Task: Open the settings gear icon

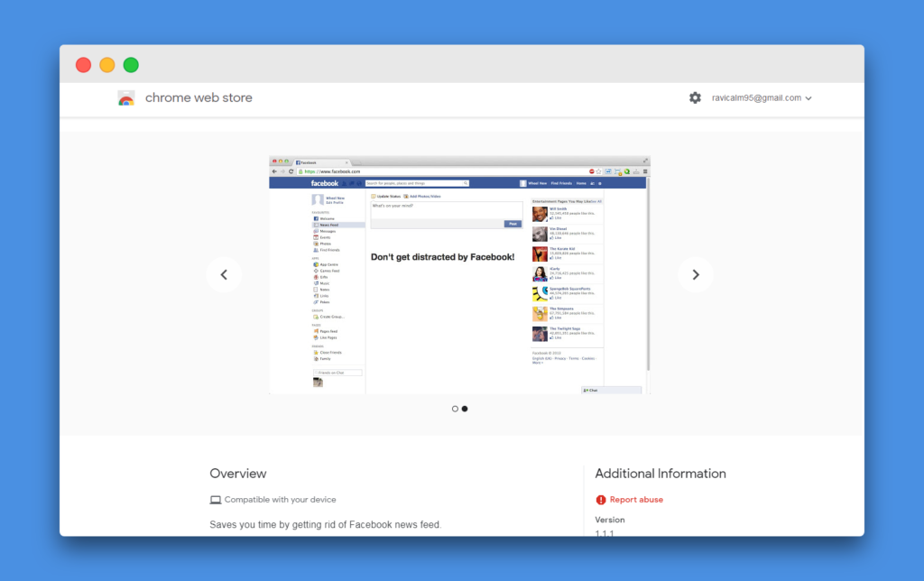Action: point(696,97)
